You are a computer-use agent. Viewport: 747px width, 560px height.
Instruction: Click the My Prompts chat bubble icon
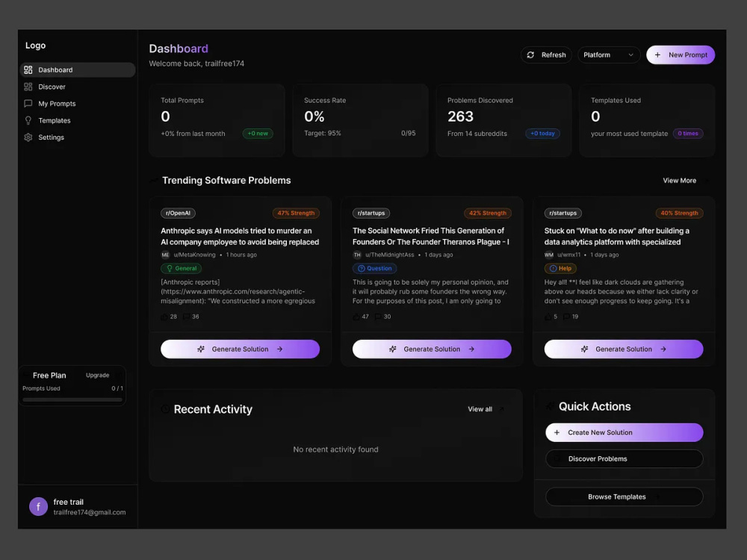click(28, 103)
